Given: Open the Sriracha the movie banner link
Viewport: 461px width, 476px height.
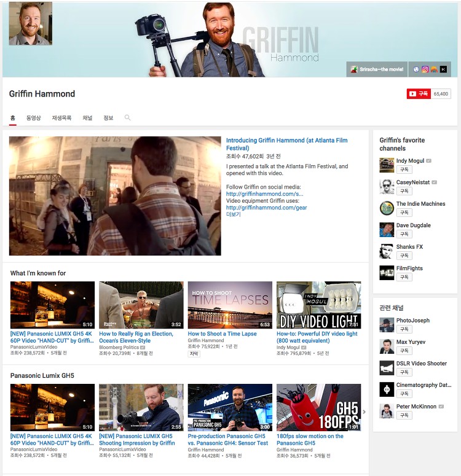Looking at the screenshot, I should (377, 69).
